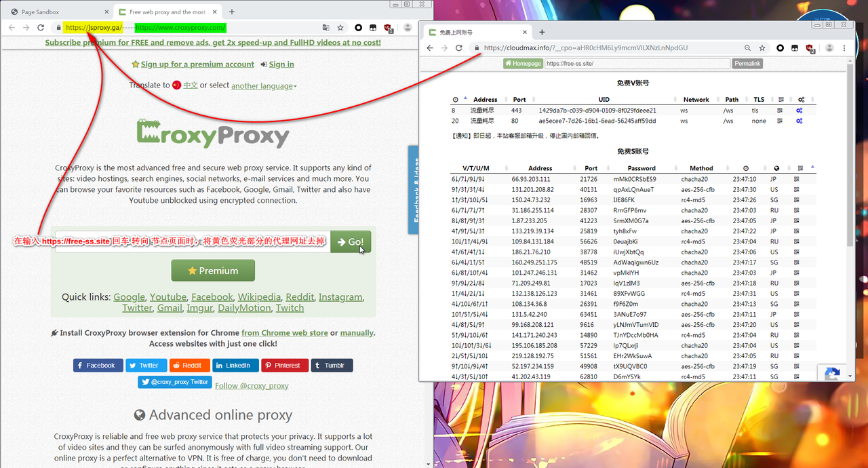Bookmark the CroxyProxy page with the star icon
This screenshot has height=468, width=868.
340,28
